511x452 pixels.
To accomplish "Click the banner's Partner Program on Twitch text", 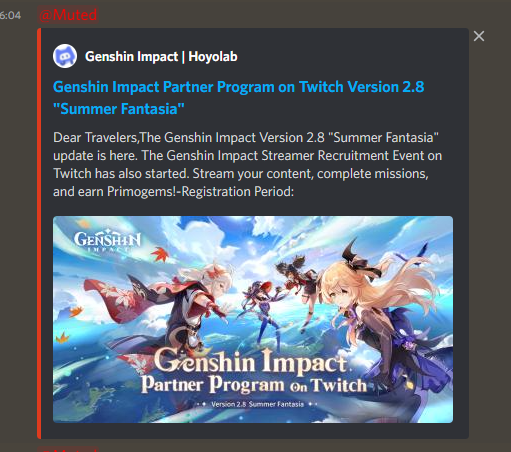I will 254,385.
